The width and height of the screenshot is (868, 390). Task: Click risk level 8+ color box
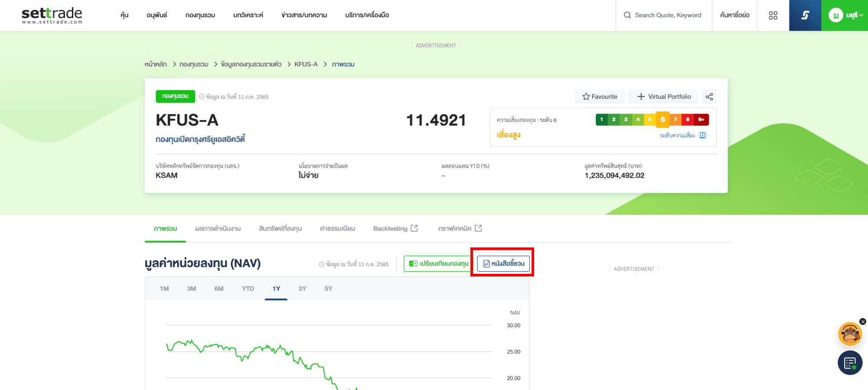pos(701,120)
